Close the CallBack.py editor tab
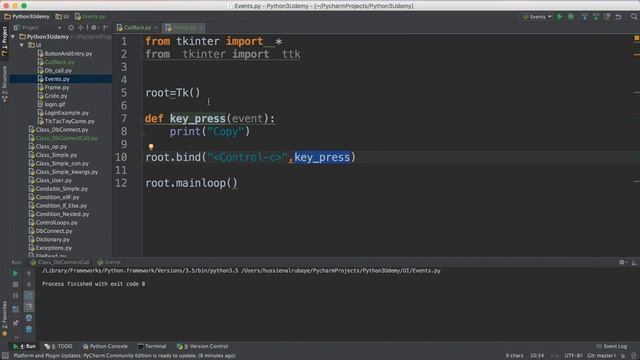 pos(156,28)
